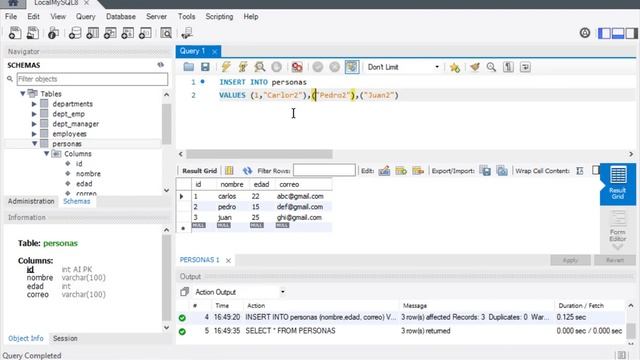
Task: Expand the dept_manager table node
Action: 34,124
